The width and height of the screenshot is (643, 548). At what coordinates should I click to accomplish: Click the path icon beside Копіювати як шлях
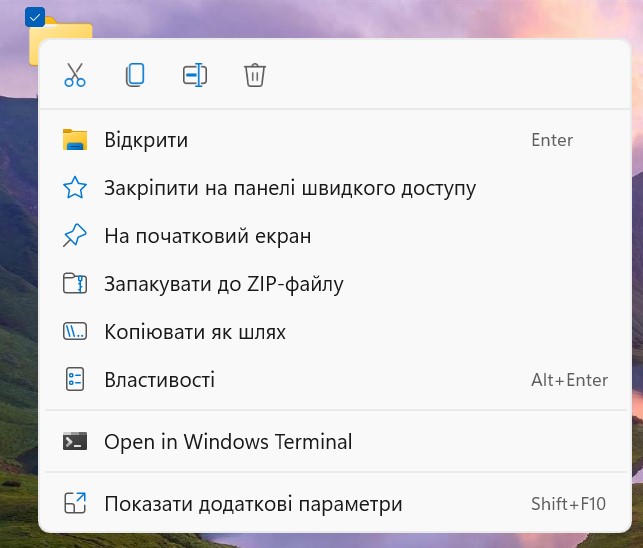click(75, 331)
